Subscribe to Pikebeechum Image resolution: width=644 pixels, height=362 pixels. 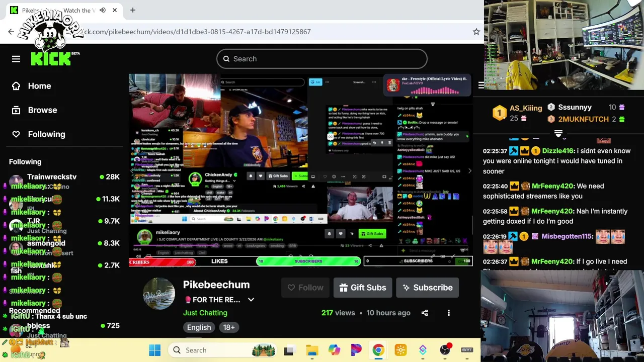point(427,288)
